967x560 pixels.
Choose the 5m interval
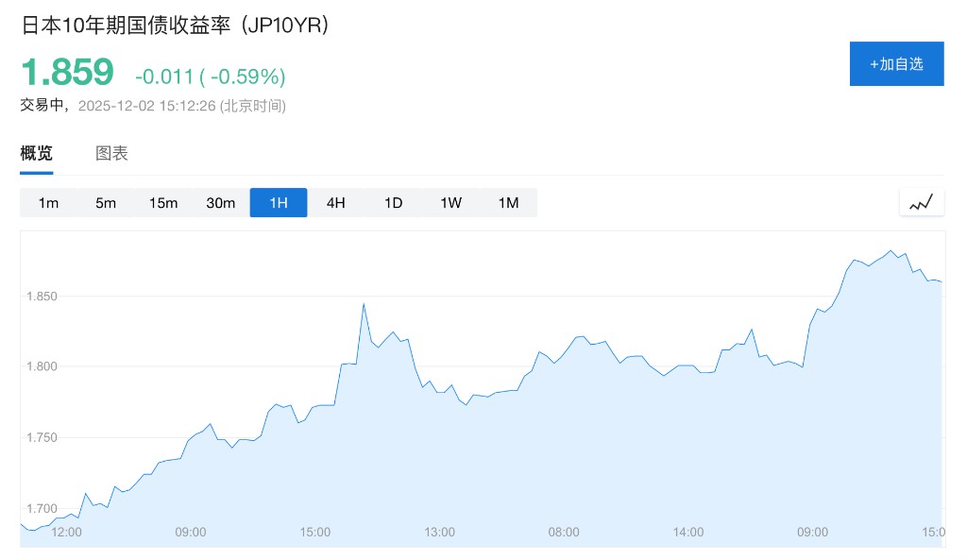[106, 203]
